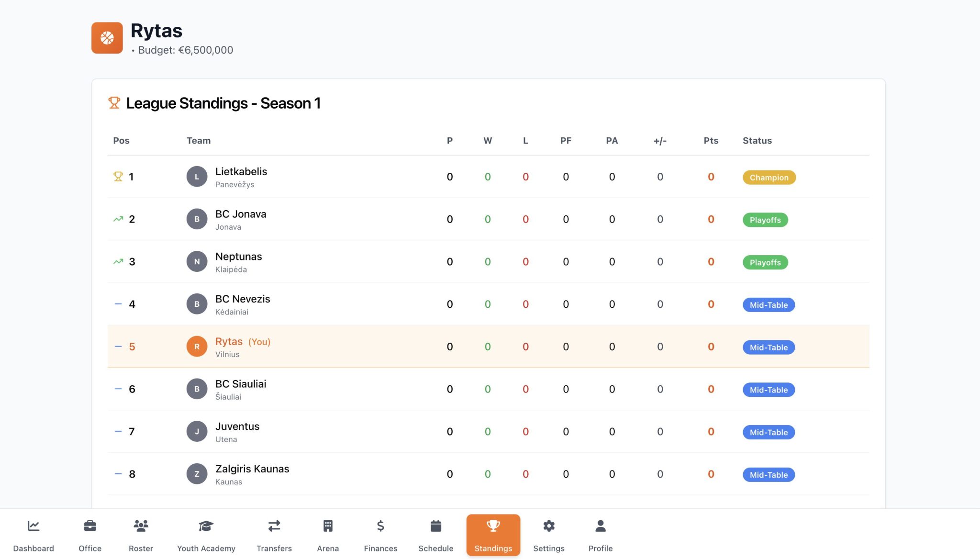This screenshot has height=560, width=980.
Task: Click the Rytas (You) team name
Action: tap(229, 342)
